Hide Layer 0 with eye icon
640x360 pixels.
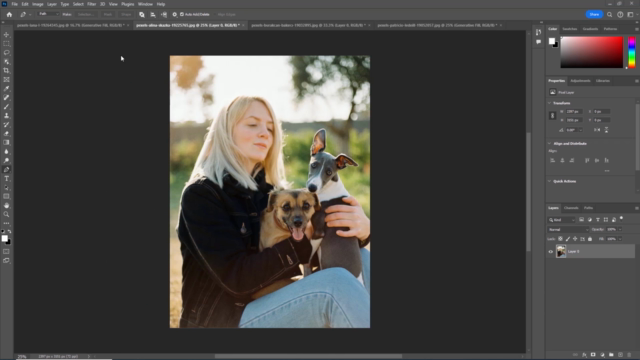pyautogui.click(x=551, y=251)
